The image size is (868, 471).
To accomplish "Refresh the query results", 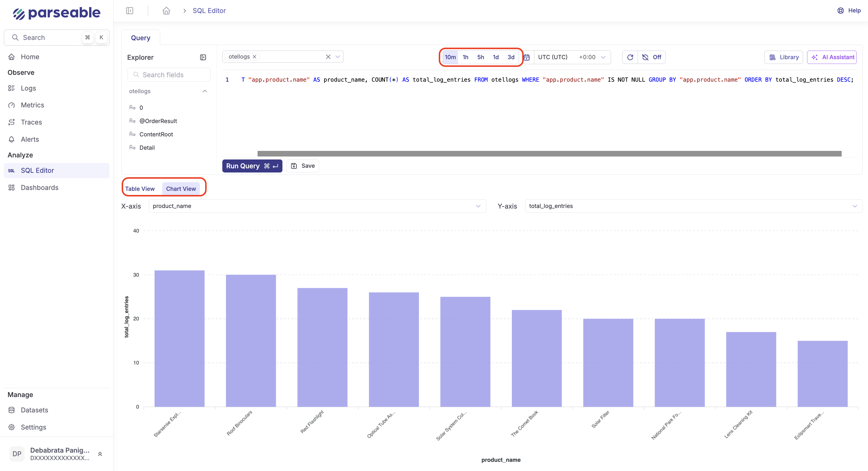I will 630,57.
